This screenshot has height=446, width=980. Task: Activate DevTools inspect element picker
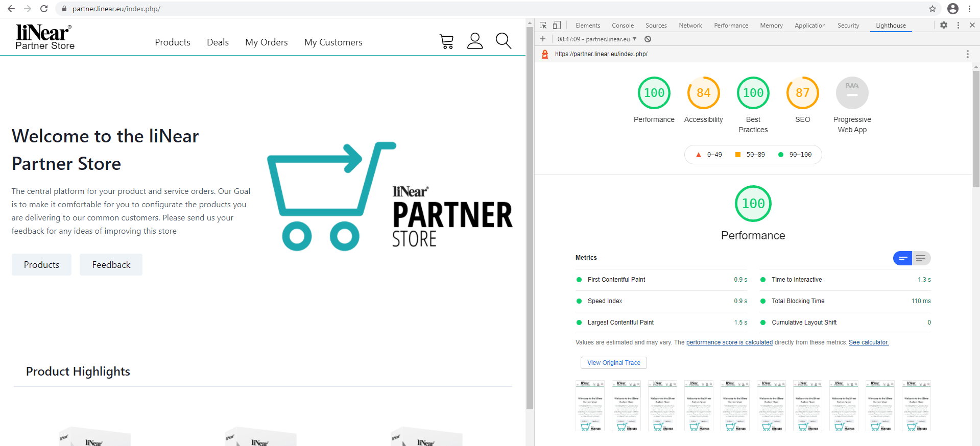[543, 25]
